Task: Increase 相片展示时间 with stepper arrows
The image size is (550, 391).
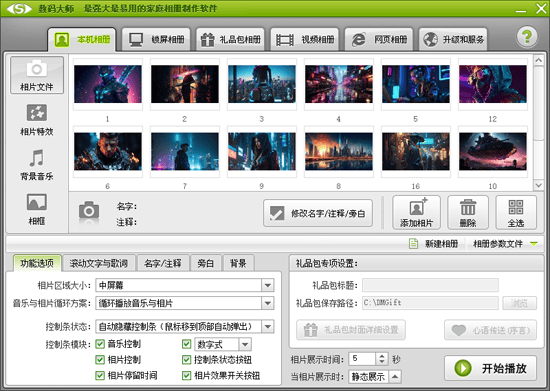Action: (x=382, y=356)
